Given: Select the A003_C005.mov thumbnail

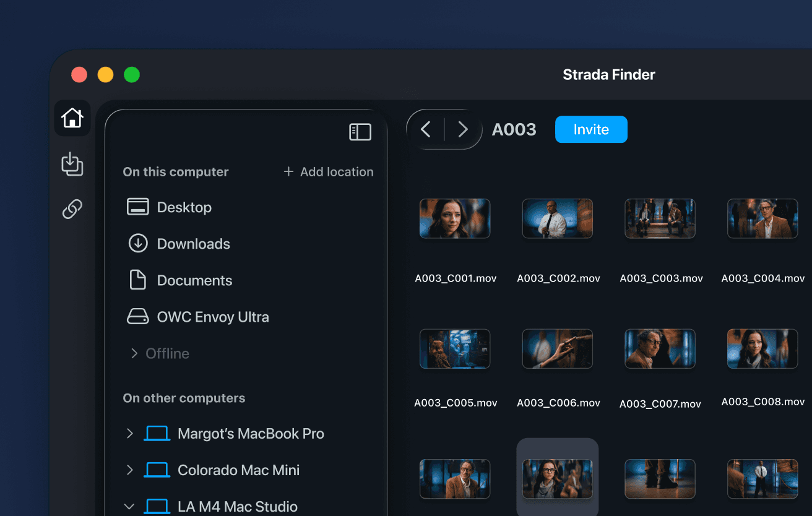Looking at the screenshot, I should (x=455, y=348).
